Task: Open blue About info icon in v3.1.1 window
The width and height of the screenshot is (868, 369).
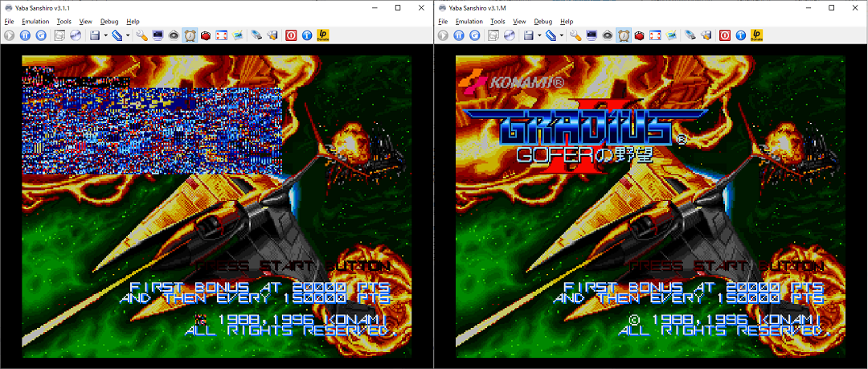Action: [x=306, y=35]
